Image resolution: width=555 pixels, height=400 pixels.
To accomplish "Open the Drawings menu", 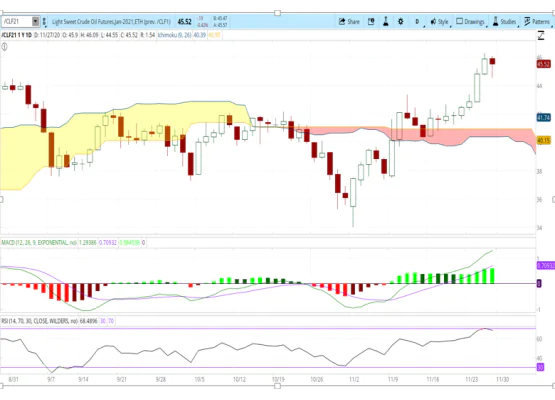I will [x=470, y=22].
